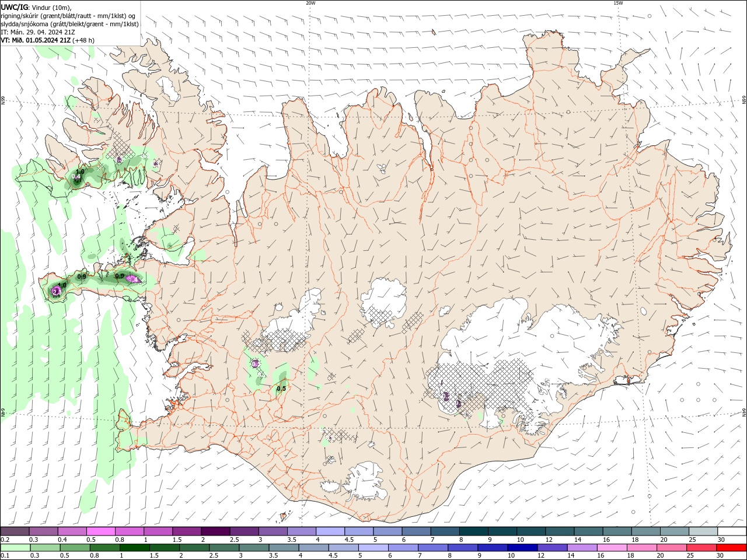Click the darkest purple 2 swatch in the upper scale
Image resolution: width=747 pixels, height=560 pixels.
point(215,531)
